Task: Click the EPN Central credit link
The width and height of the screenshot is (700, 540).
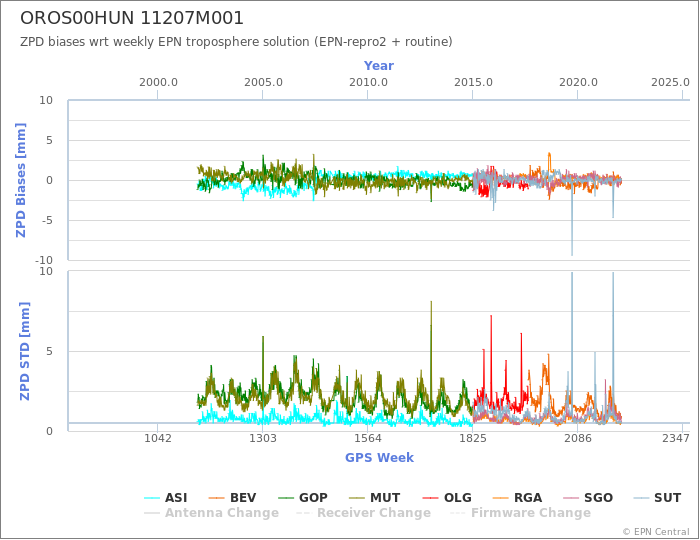Action: click(x=656, y=532)
